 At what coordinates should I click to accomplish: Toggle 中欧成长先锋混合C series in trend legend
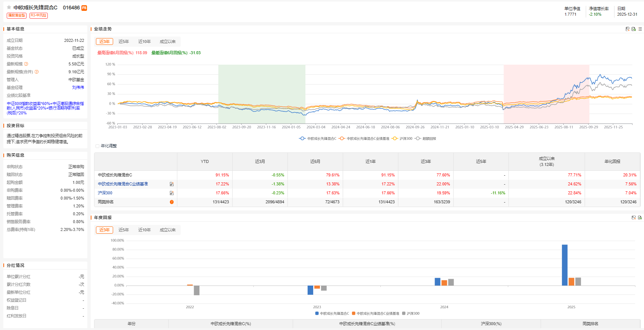pyautogui.click(x=317, y=139)
